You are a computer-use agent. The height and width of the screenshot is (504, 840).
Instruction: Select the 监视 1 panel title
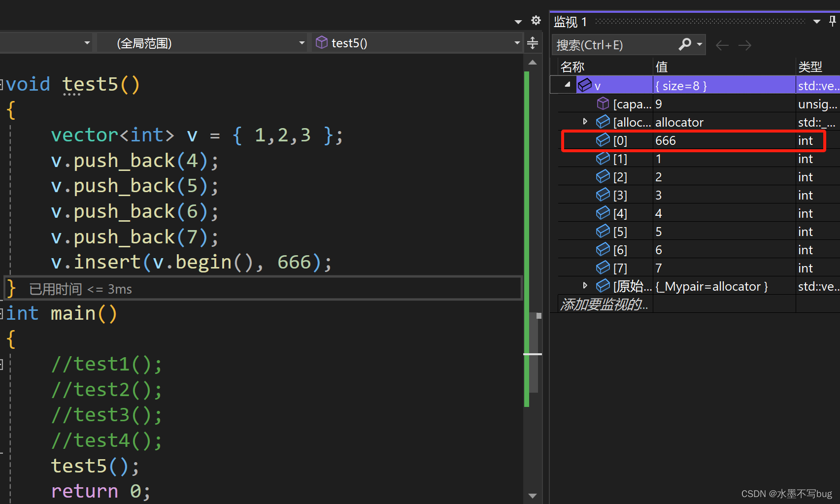pyautogui.click(x=570, y=22)
